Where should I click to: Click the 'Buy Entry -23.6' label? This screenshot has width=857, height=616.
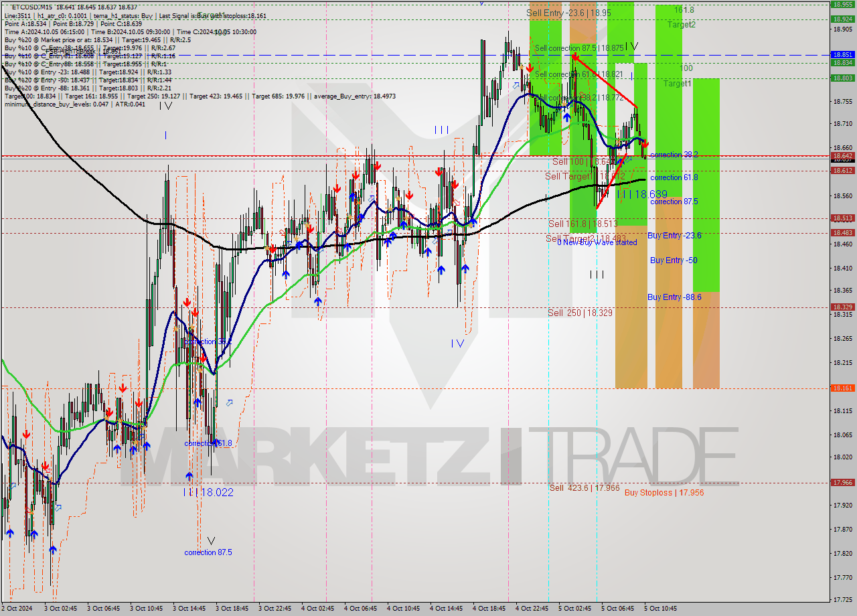[674, 236]
